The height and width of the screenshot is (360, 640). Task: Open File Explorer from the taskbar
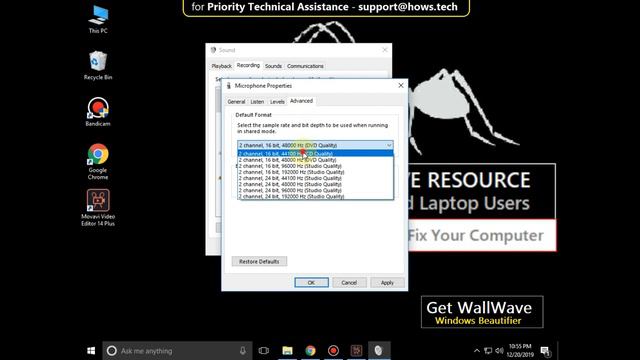click(287, 351)
